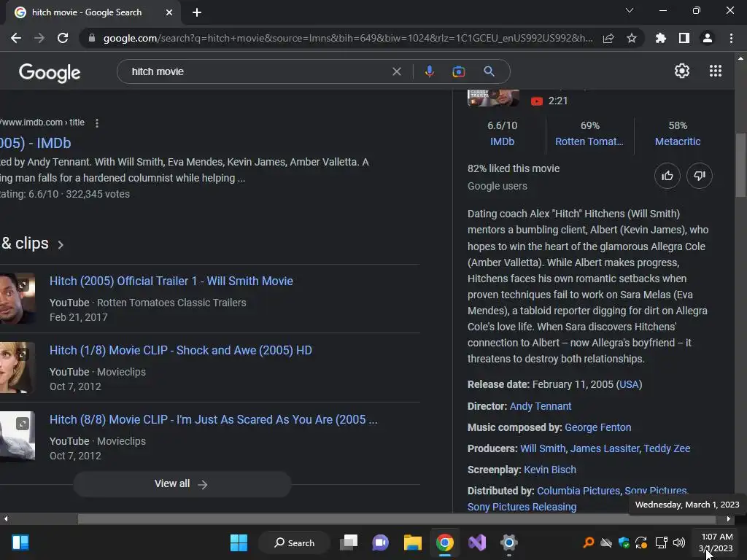Start voice search with the microphone
747x560 pixels.
tap(429, 71)
